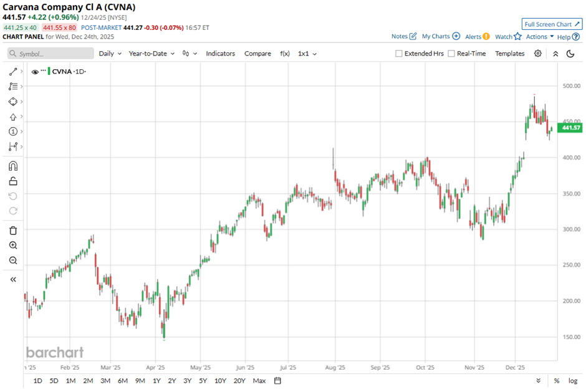586x392 pixels.
Task: Click the Full Screen Chart button
Action: point(552,24)
